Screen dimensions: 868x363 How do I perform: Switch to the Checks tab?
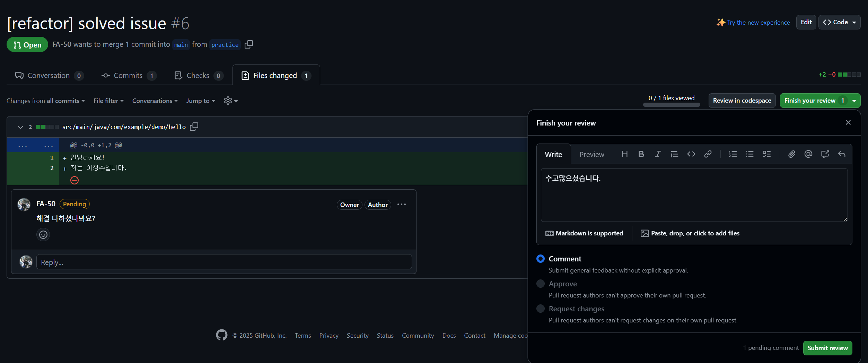[199, 76]
